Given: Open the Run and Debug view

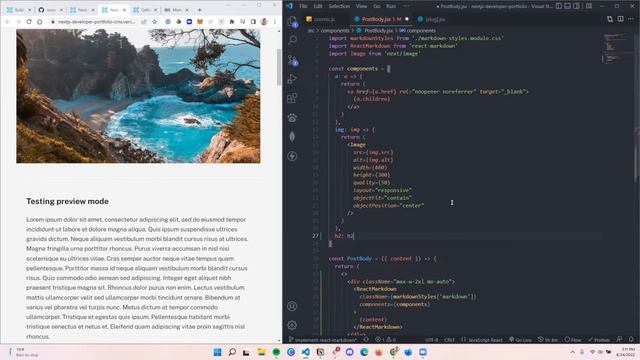Looking at the screenshot, I should pyautogui.click(x=292, y=79).
